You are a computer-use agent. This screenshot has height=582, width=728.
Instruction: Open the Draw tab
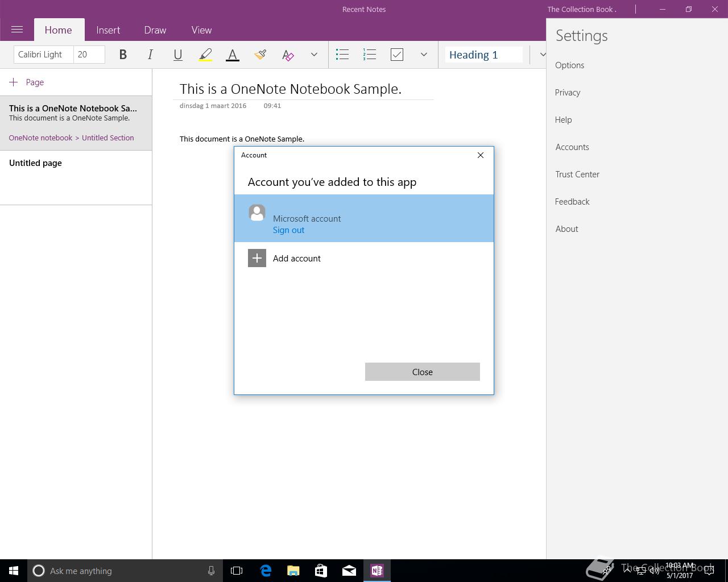pyautogui.click(x=155, y=30)
